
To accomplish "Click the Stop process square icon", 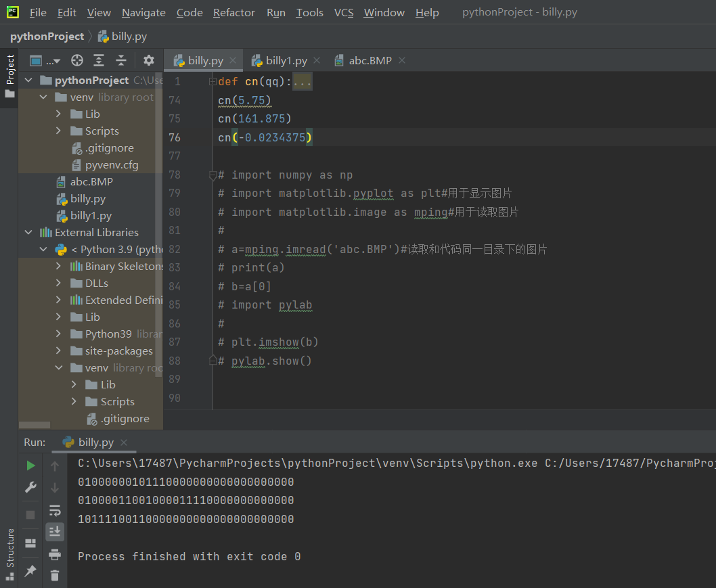I will point(30,515).
